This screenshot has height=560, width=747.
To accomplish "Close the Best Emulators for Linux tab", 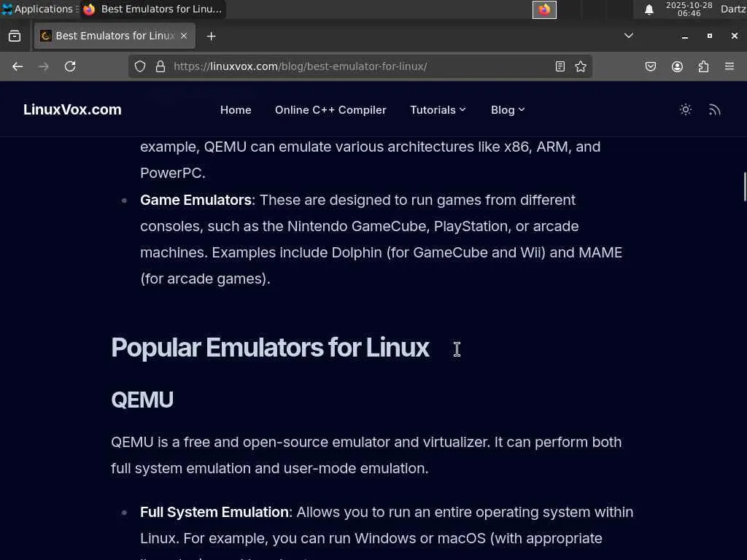I will tap(184, 36).
